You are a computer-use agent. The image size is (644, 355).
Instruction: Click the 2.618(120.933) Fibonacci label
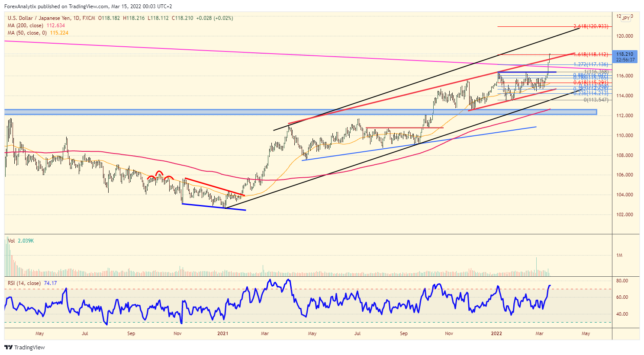coord(591,26)
